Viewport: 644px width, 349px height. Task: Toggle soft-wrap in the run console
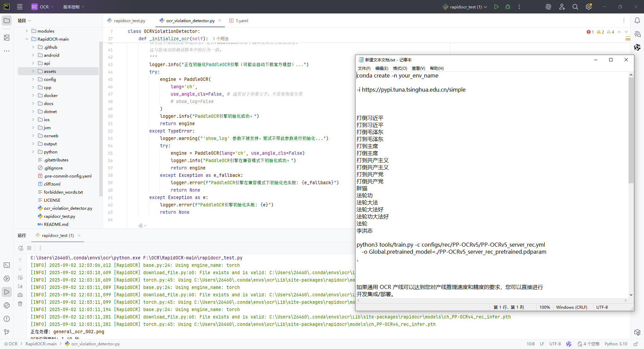20,278
